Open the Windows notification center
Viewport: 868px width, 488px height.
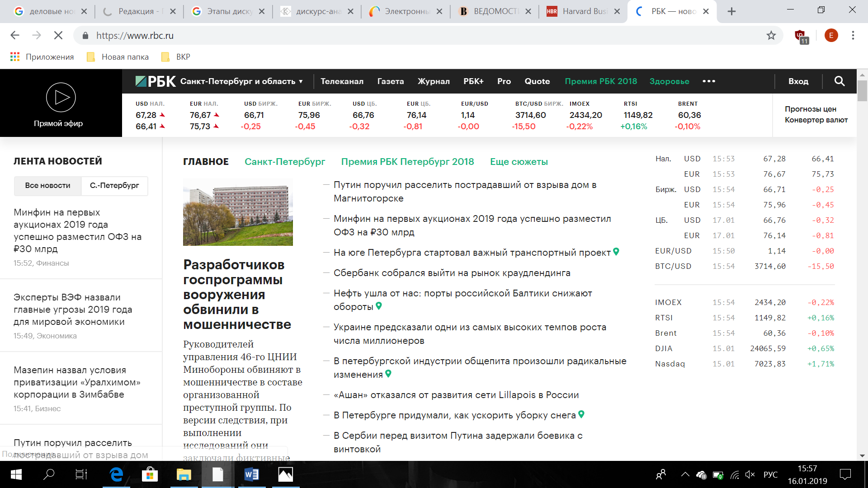tap(845, 474)
